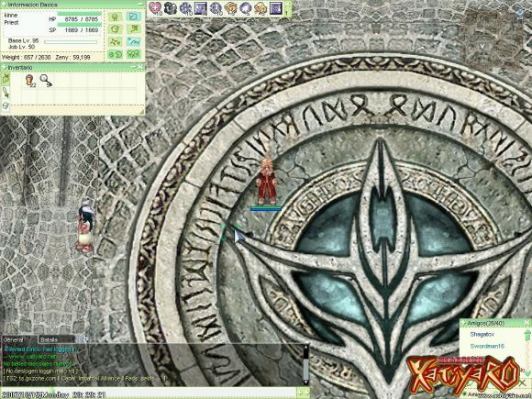Select the potion item with quantity 22
Image resolution: width=532 pixels, height=399 pixels.
(30, 81)
